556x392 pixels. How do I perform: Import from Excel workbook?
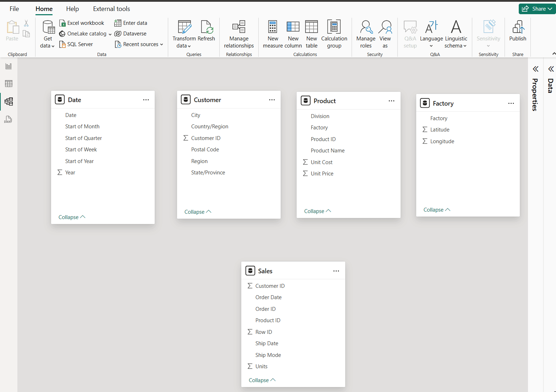point(82,23)
